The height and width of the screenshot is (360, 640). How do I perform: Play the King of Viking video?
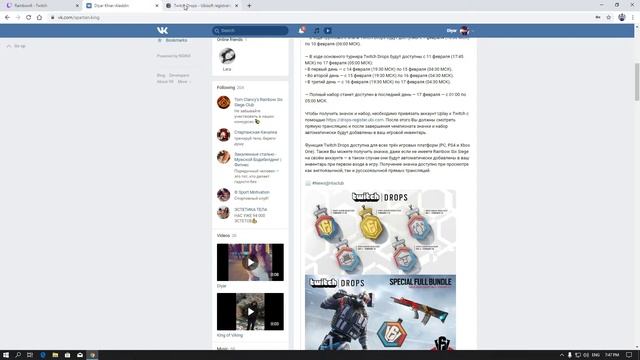pyautogui.click(x=250, y=311)
